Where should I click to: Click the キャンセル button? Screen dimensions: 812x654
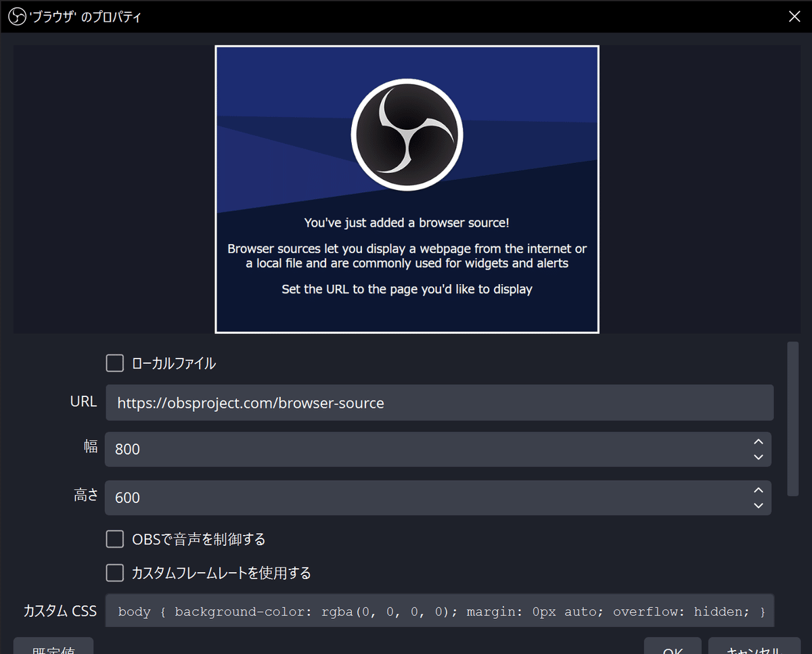coord(754,647)
